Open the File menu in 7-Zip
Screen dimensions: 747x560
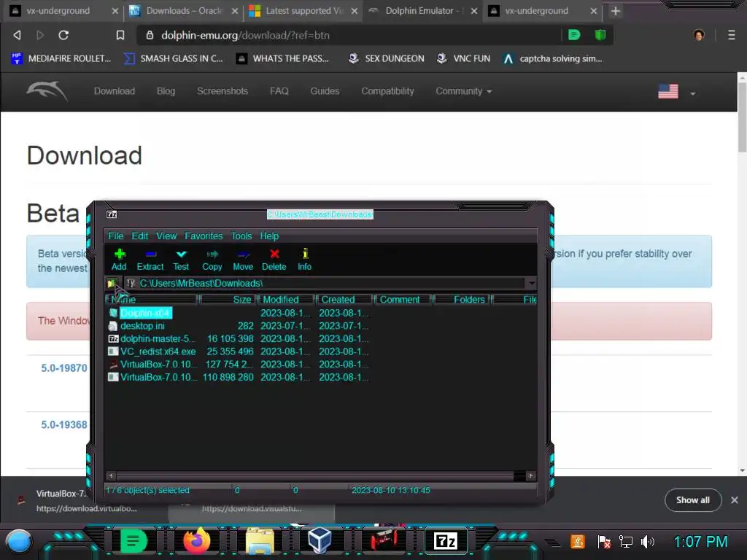coord(116,236)
